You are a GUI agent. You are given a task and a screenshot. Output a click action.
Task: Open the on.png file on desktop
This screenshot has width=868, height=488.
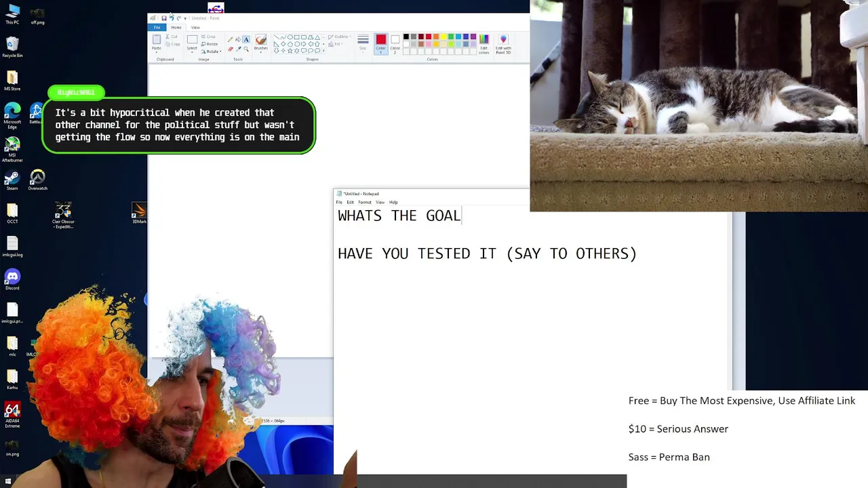coord(12,447)
